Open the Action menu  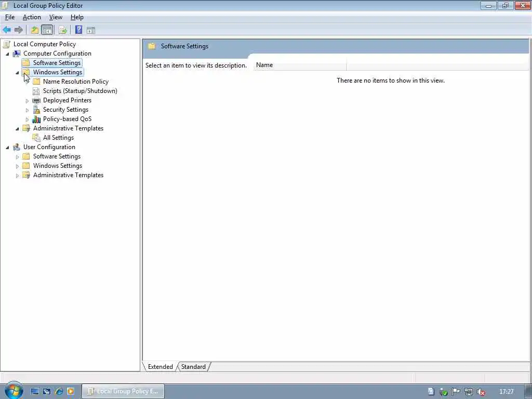[32, 17]
